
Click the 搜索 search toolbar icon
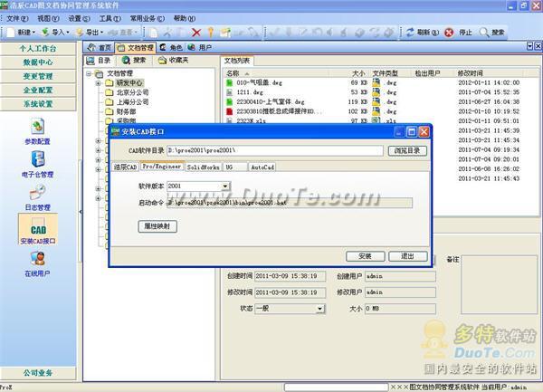click(484, 32)
